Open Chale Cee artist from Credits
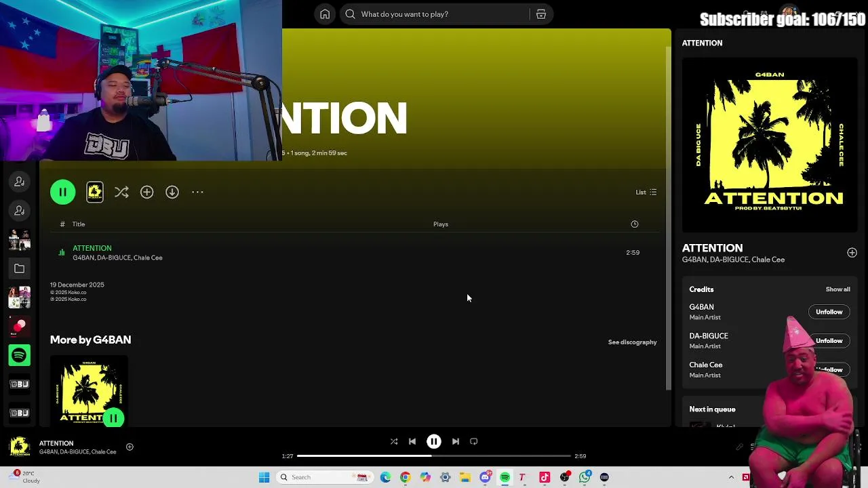 tap(706, 365)
